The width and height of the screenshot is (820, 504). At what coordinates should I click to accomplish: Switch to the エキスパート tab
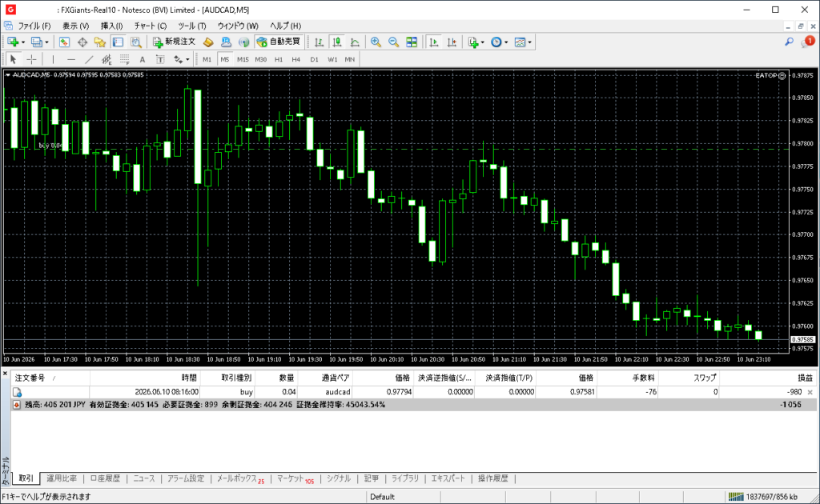pyautogui.click(x=448, y=478)
